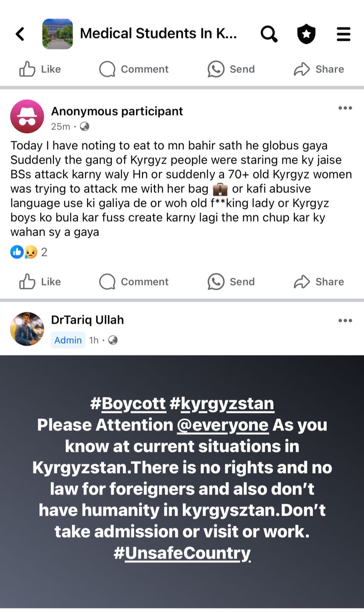This screenshot has width=364, height=612.
Task: Tap the @everyone mention
Action: pos(223,425)
